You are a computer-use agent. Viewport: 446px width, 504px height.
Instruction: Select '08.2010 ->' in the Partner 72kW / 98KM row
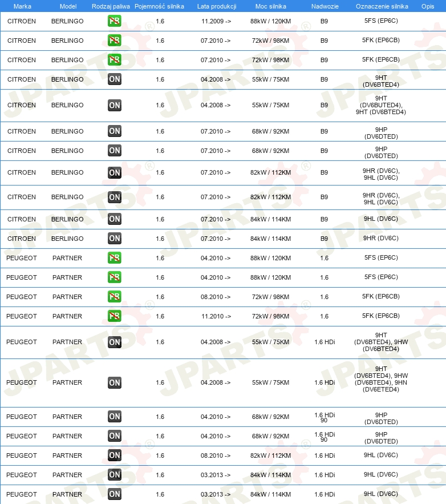(x=216, y=297)
